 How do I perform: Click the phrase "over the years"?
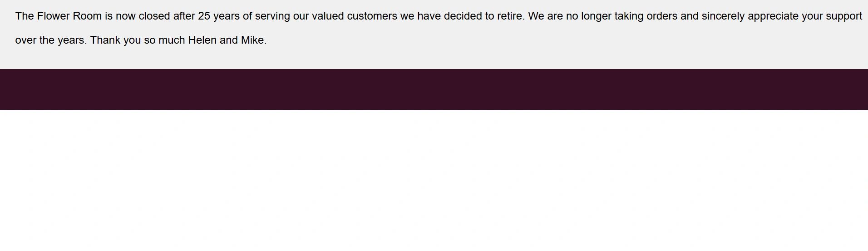click(x=50, y=40)
